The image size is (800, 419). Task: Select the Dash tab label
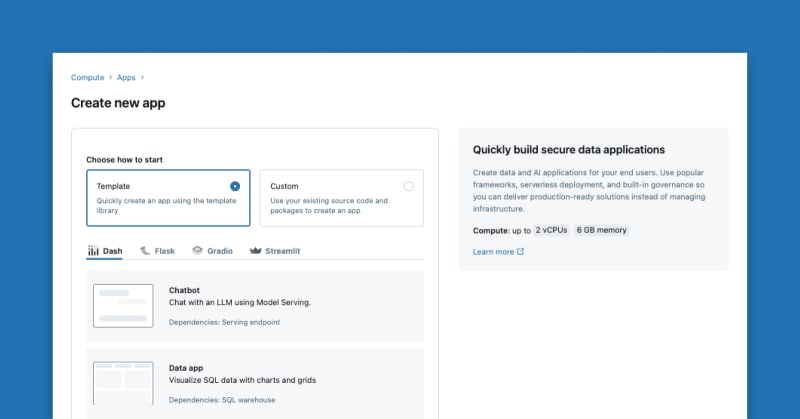112,251
